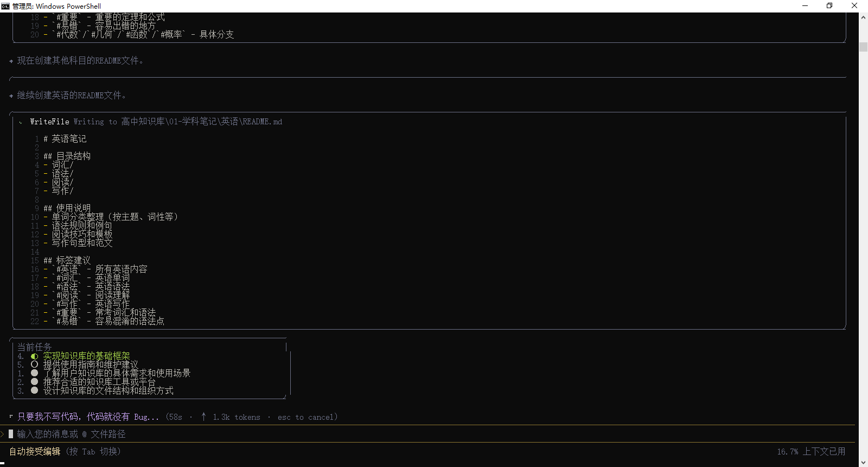This screenshot has height=467, width=868.
Task: Click the '阅读技巧和模板' line
Action: click(x=78, y=235)
